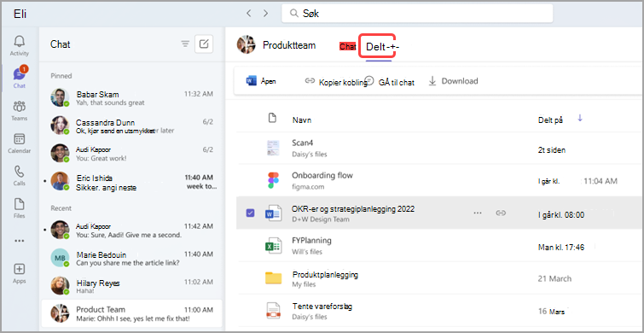The height and width of the screenshot is (333, 644).
Task: Click the Figma icon for Onboarding flow
Action: pyautogui.click(x=273, y=180)
